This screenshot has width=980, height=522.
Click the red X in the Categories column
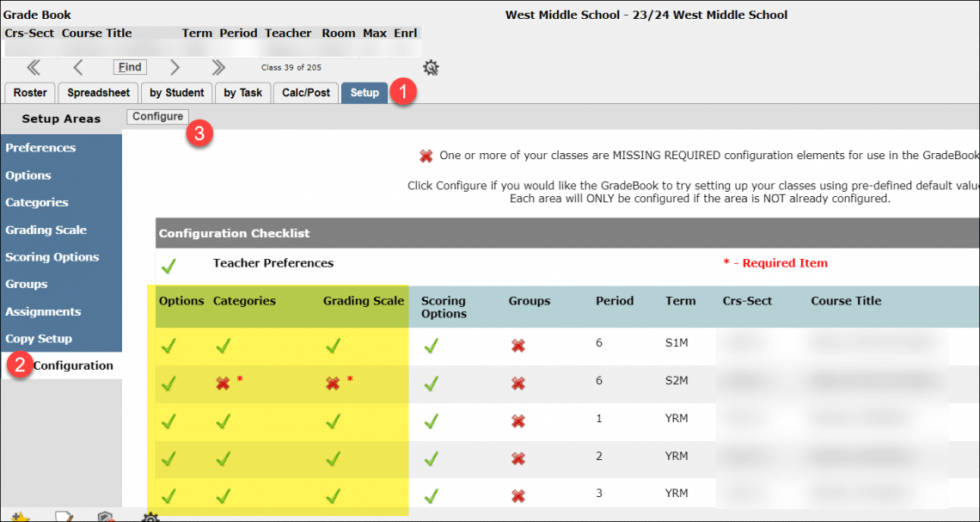(x=222, y=383)
